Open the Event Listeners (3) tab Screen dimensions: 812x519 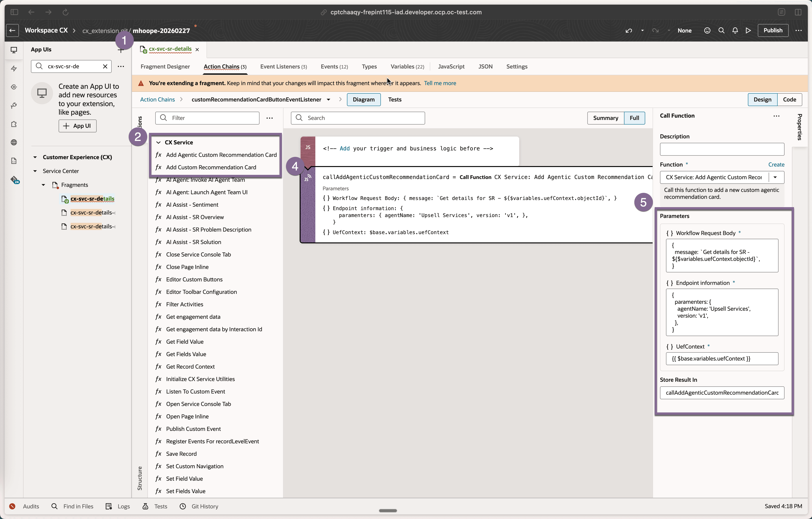(x=283, y=66)
